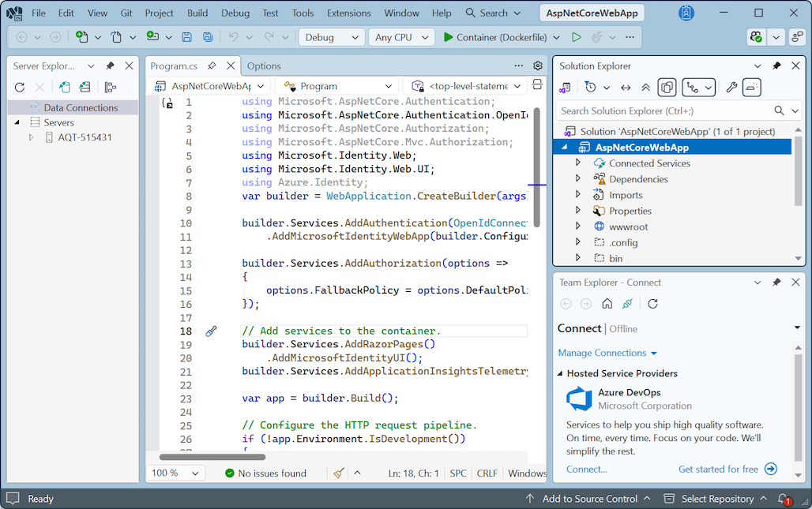The image size is (812, 509).
Task: Click the Save All icon
Action: click(208, 37)
